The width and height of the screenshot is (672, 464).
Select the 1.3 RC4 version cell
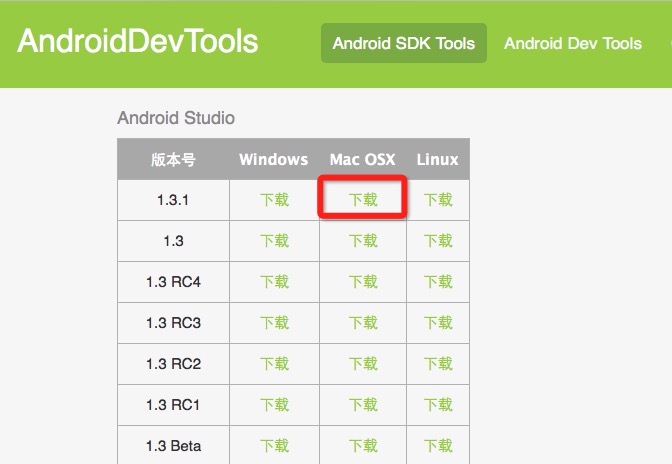pyautogui.click(x=173, y=282)
